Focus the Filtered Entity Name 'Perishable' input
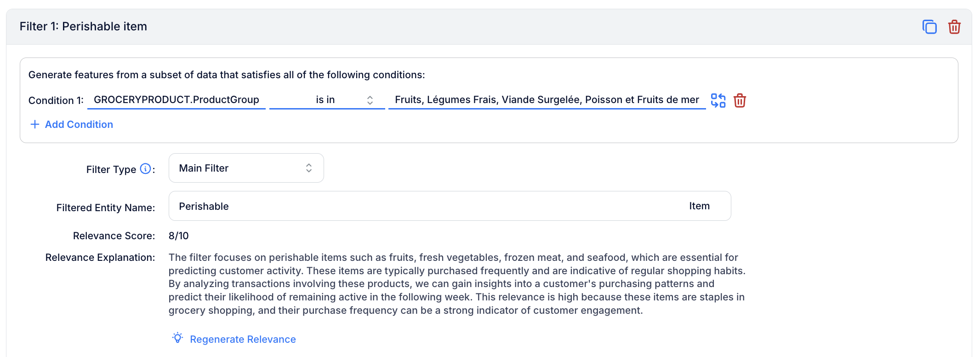The height and width of the screenshot is (357, 980). (x=427, y=206)
